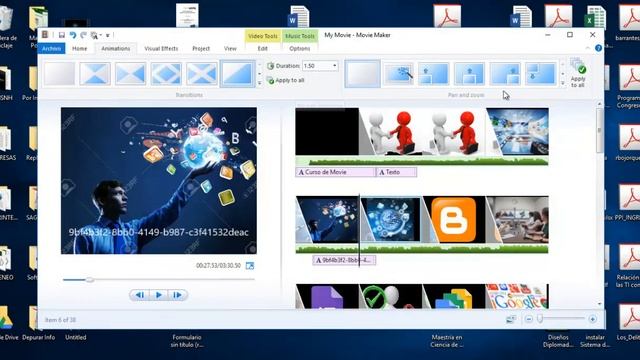640x360 pixels.
Task: Open Movie Maker help
Action: [598, 48]
